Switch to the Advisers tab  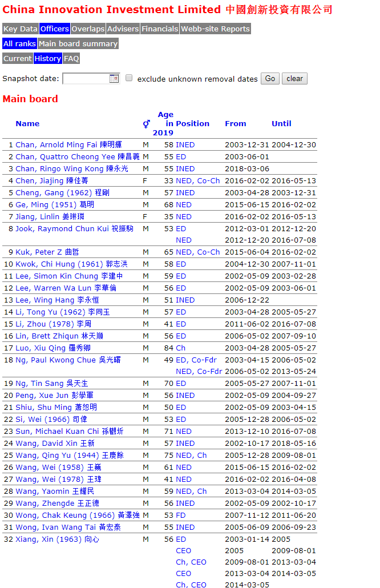pyautogui.click(x=123, y=29)
